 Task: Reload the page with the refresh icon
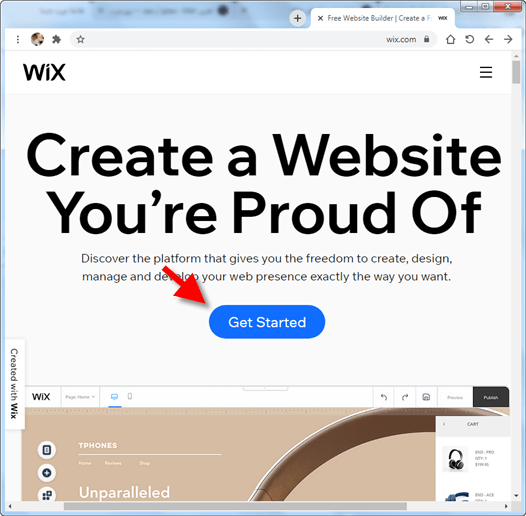(x=470, y=39)
